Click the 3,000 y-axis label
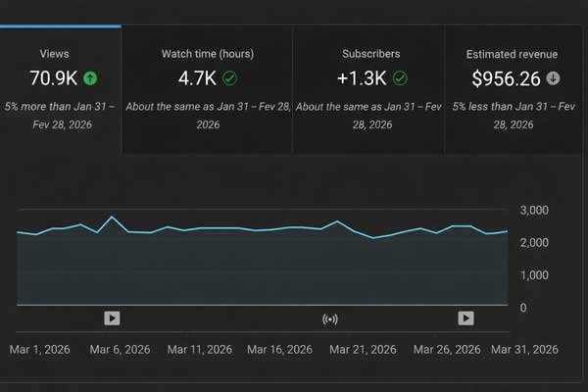This screenshot has height=392, width=588. coord(535,211)
